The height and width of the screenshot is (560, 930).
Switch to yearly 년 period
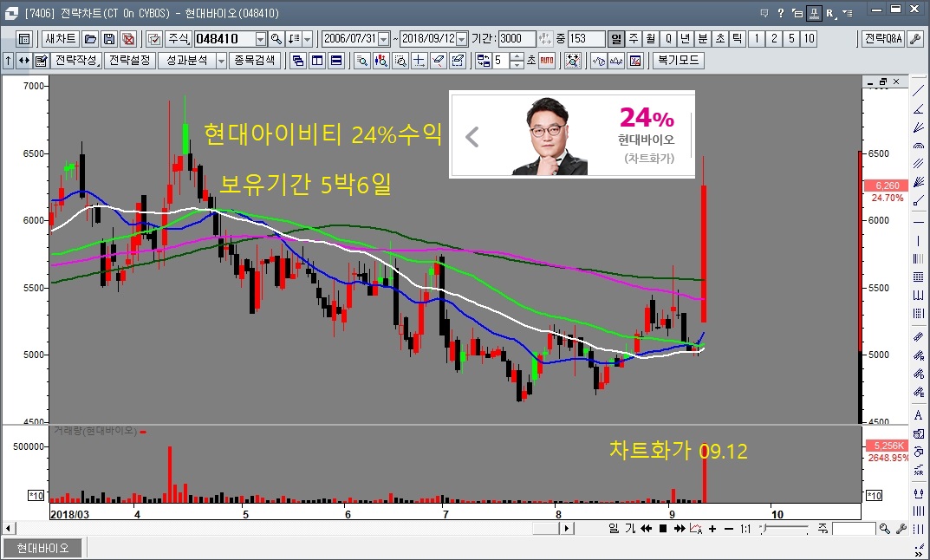685,39
